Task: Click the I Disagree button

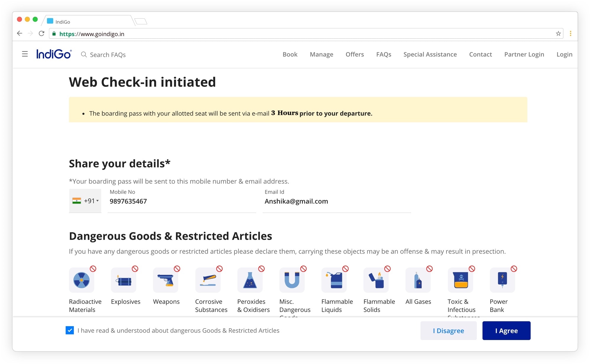Action: (448, 331)
